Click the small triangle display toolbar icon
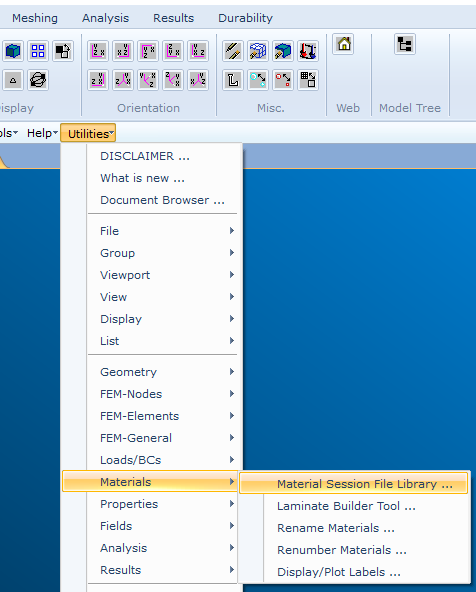This screenshot has width=476, height=592. point(13,80)
